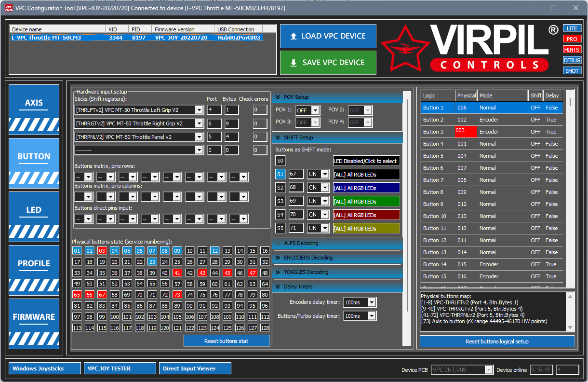The height and width of the screenshot is (382, 588).
Task: Collapse the Delay timers section
Action: [337, 286]
